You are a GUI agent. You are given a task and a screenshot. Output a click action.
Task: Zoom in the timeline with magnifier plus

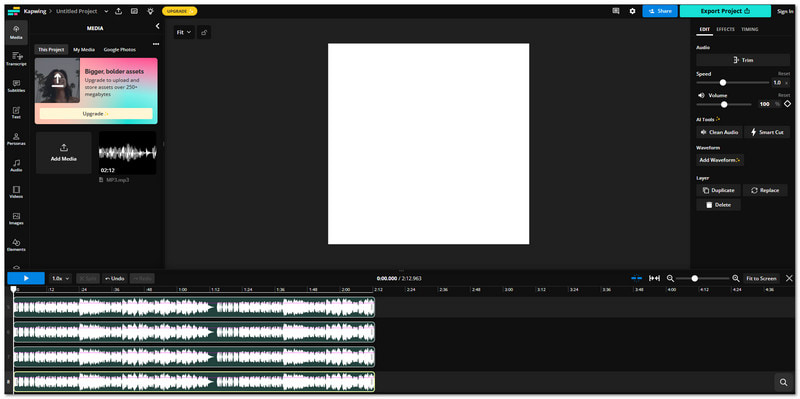point(736,278)
